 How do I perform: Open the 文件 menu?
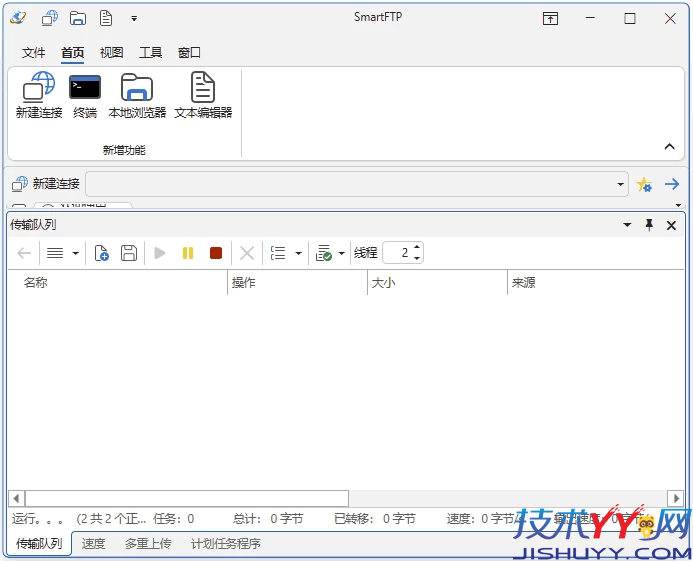34,53
